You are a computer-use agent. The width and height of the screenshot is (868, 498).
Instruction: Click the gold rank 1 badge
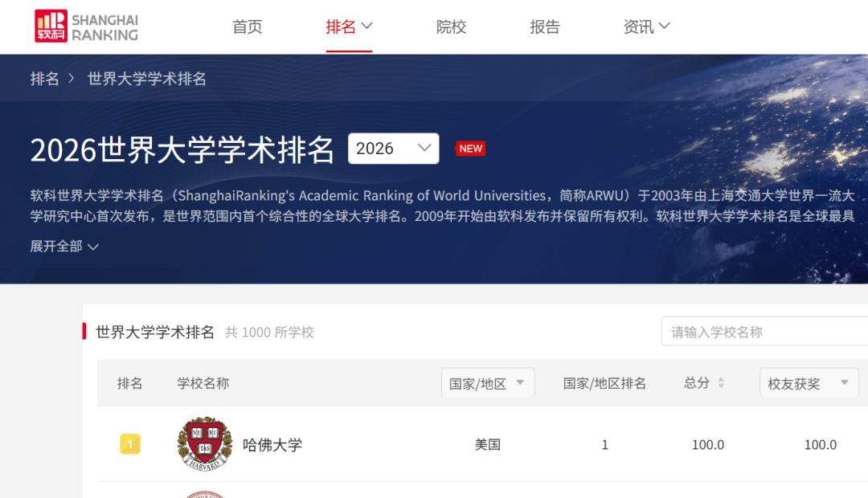130,444
